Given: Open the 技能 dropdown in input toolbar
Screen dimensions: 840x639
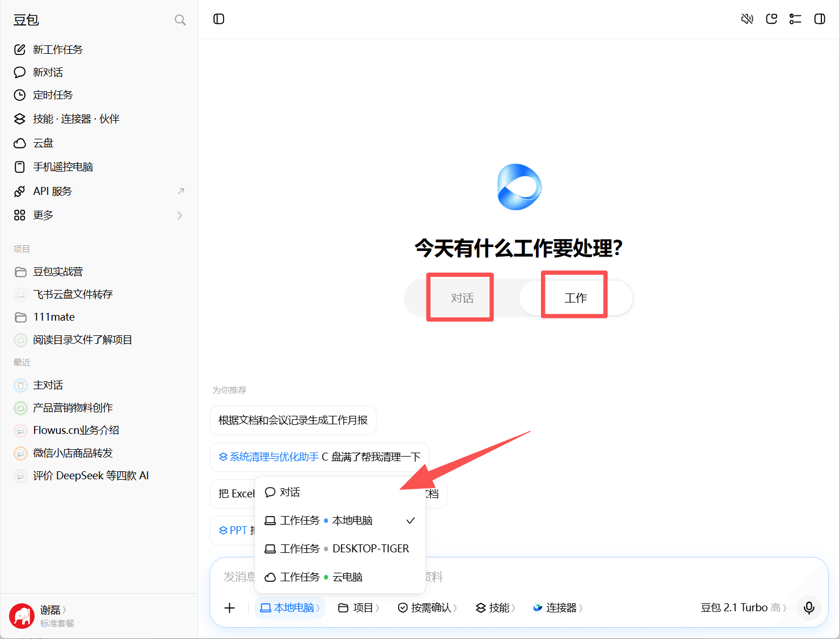Looking at the screenshot, I should click(495, 608).
